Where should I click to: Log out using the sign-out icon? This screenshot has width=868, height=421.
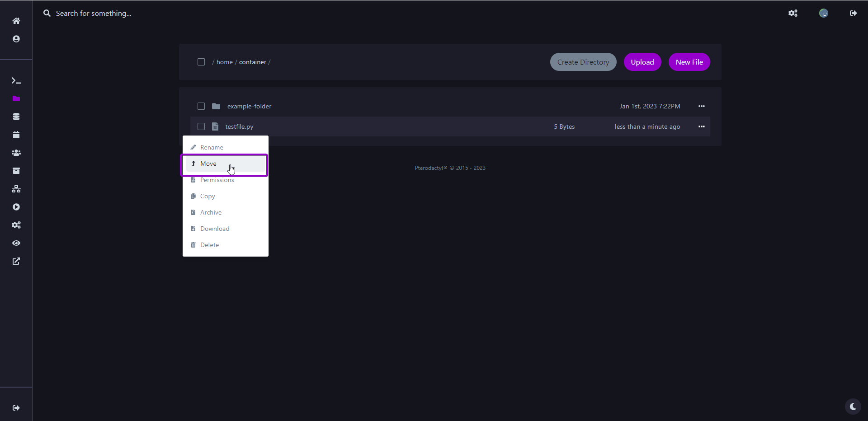coord(853,13)
